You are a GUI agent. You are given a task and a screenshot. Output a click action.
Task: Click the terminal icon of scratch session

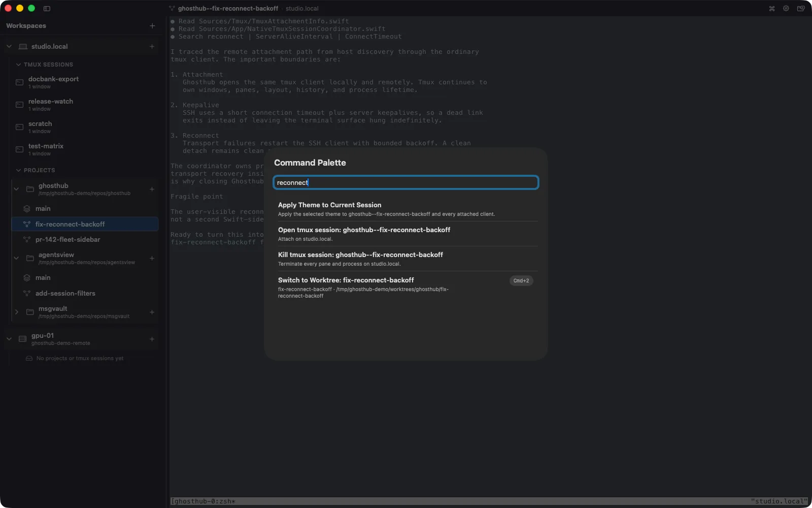tap(19, 127)
